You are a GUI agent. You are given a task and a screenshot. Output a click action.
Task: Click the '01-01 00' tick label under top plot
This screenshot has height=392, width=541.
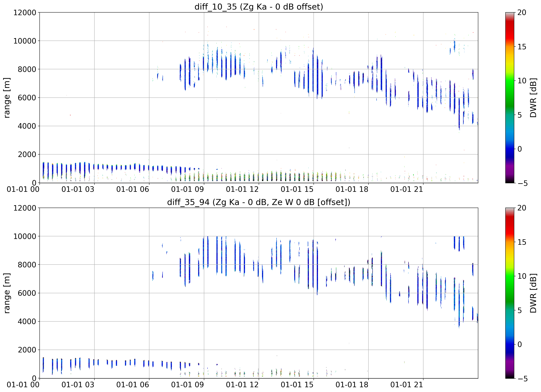tap(23, 189)
